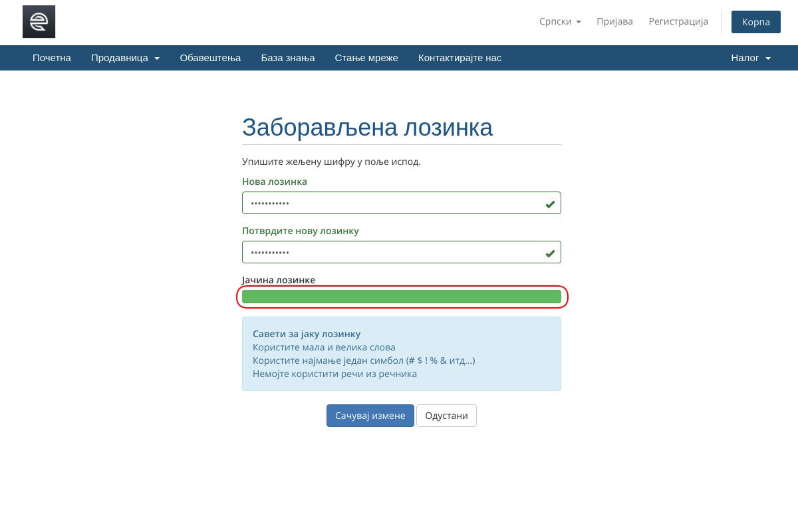This screenshot has width=798, height=532.
Task: Click the green checkmark in Потврдите нову лозинку field
Action: click(x=550, y=253)
